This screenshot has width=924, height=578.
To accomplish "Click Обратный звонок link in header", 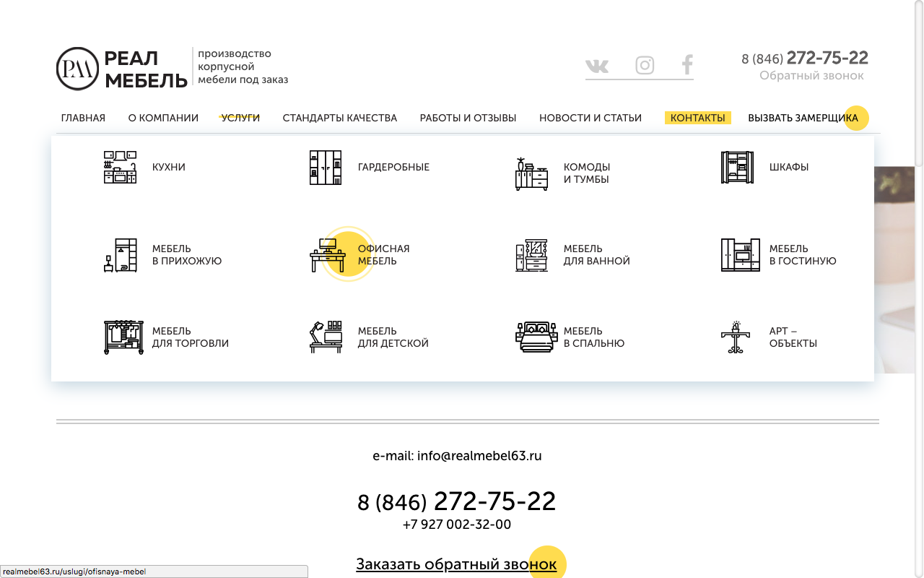I will 811,76.
